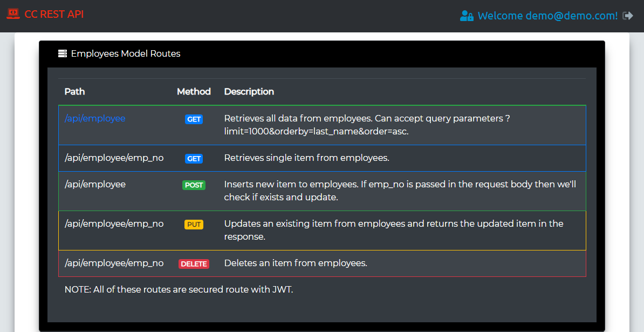
Task: Click the Employees Model Routes header title
Action: pyautogui.click(x=126, y=53)
